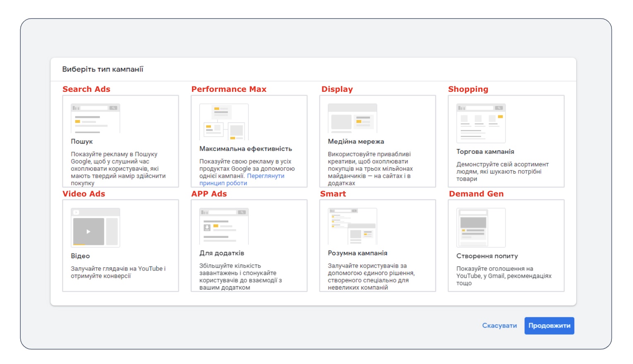Choose the Розумна кампанія card title
The height and width of the screenshot is (364, 633).
tap(357, 253)
